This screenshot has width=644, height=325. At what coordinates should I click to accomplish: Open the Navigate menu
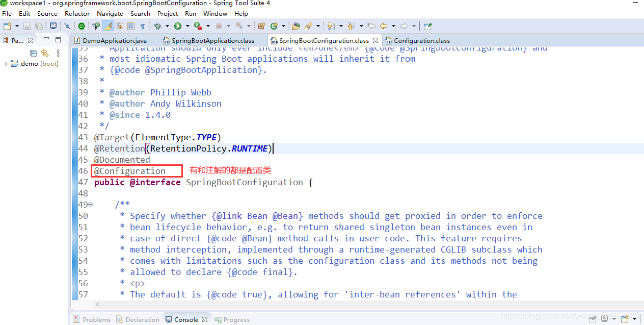point(110,13)
